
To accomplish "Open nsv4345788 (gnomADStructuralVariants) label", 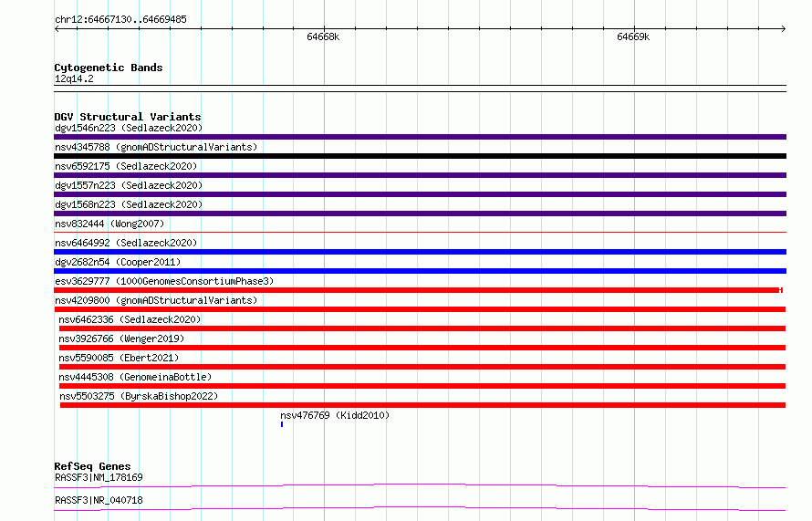I will (x=156, y=147).
